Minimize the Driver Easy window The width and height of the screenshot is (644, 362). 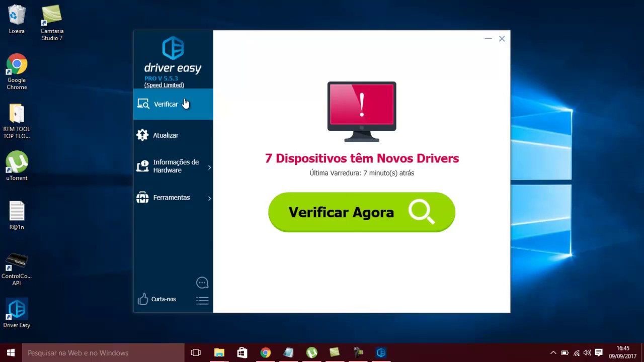(x=488, y=39)
